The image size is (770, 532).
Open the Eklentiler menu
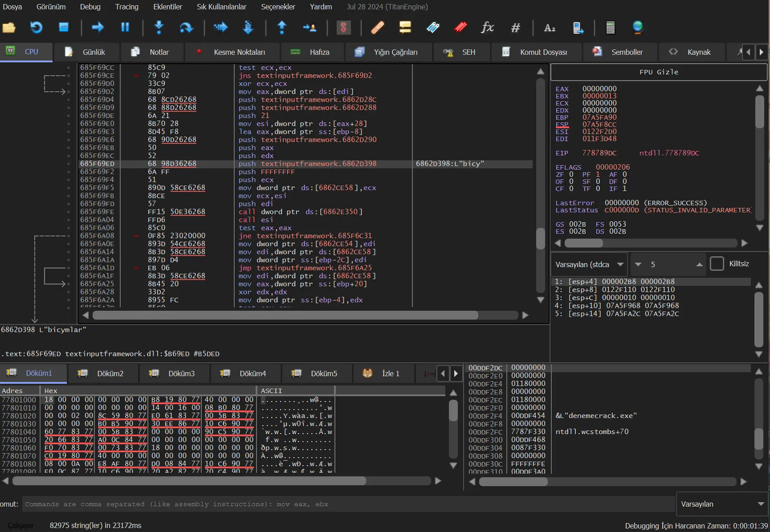point(167,7)
